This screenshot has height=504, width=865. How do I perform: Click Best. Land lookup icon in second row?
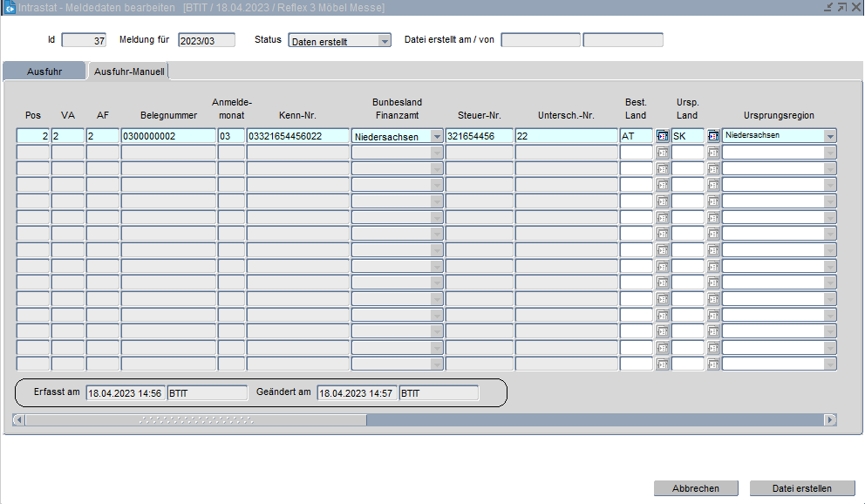[x=662, y=153]
